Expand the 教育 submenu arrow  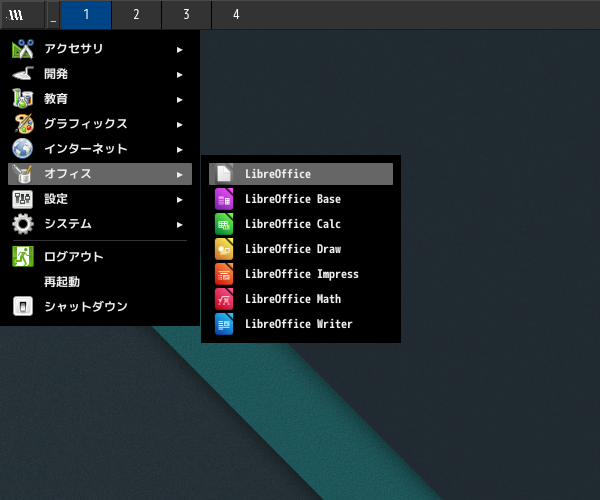tap(179, 100)
